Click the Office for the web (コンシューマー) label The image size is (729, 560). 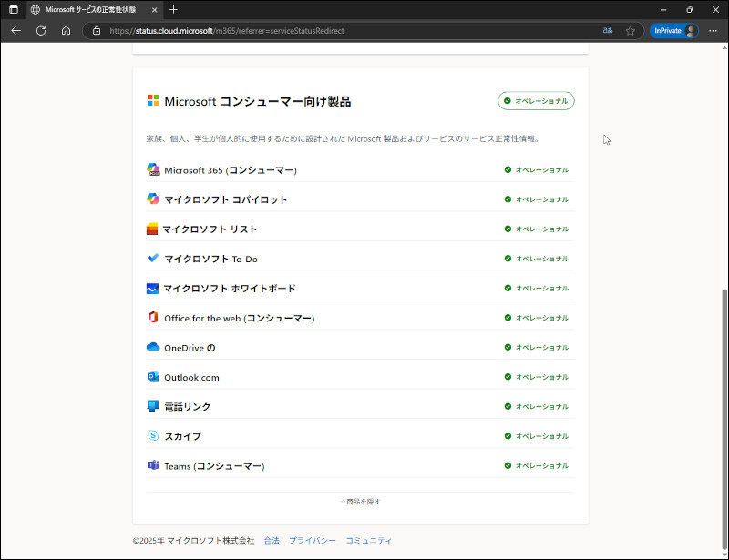tap(240, 319)
